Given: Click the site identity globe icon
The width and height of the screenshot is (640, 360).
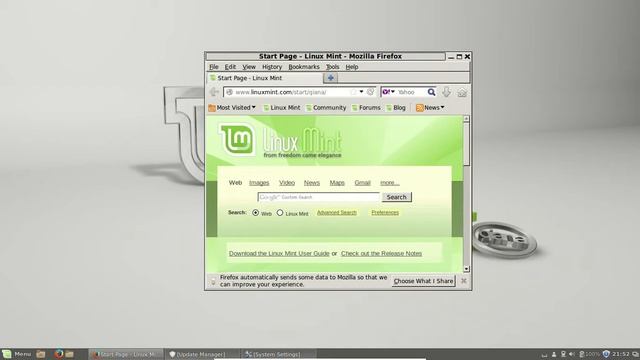Looking at the screenshot, I should (x=229, y=92).
